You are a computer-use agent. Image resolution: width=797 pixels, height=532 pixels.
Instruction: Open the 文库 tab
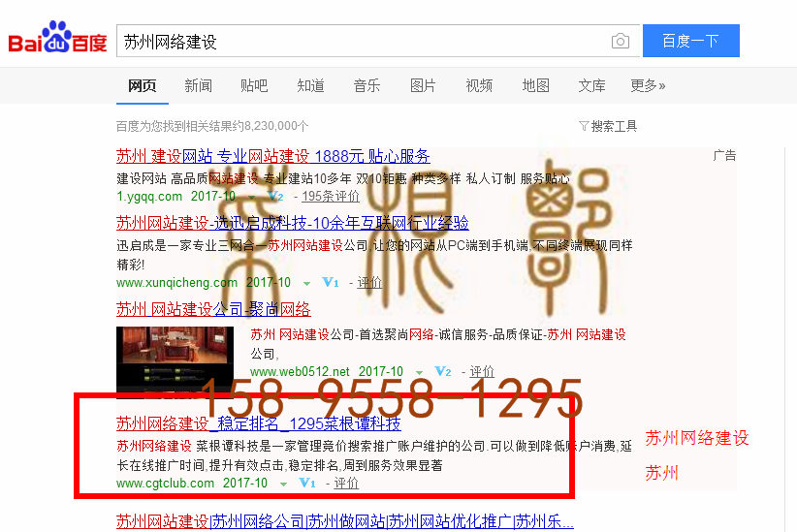pyautogui.click(x=591, y=85)
